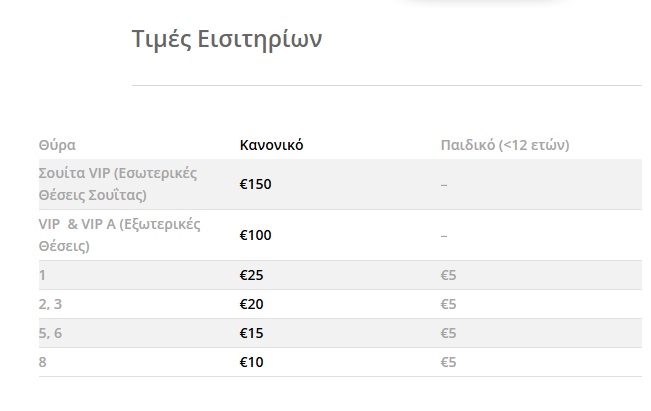Image resolution: width=651 pixels, height=411 pixels.
Task: Select the €10 price cell
Action: tap(251, 362)
